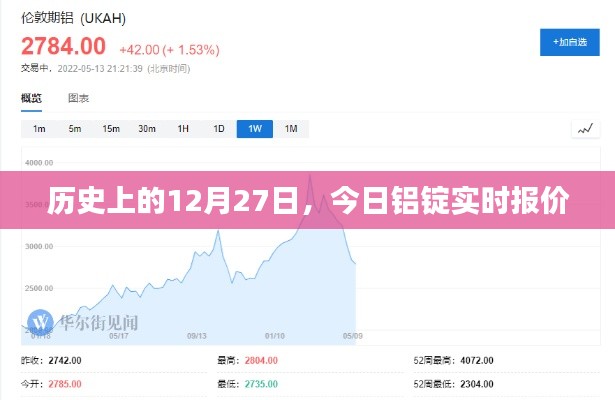Add UKAH to watchlist with +加自选
615x400 pixels.
pyautogui.click(x=570, y=42)
